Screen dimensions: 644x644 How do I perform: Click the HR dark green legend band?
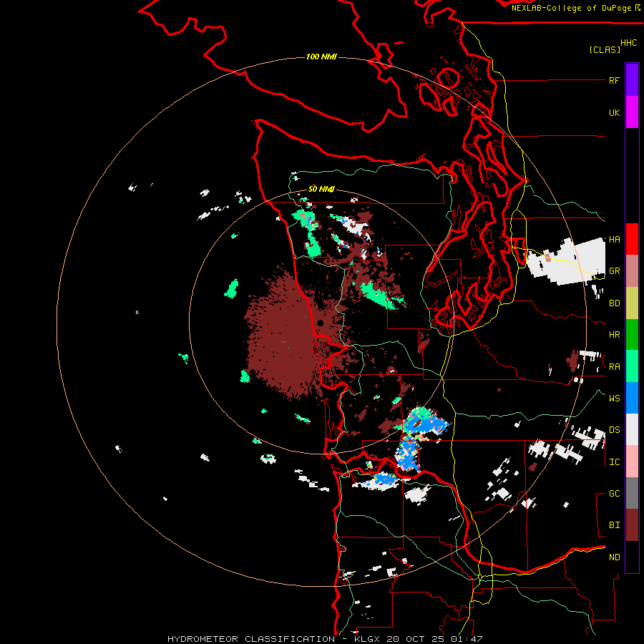(632, 335)
